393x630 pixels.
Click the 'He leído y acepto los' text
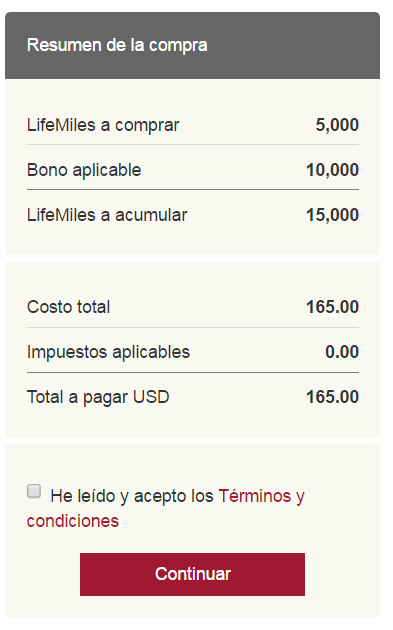coord(132,496)
